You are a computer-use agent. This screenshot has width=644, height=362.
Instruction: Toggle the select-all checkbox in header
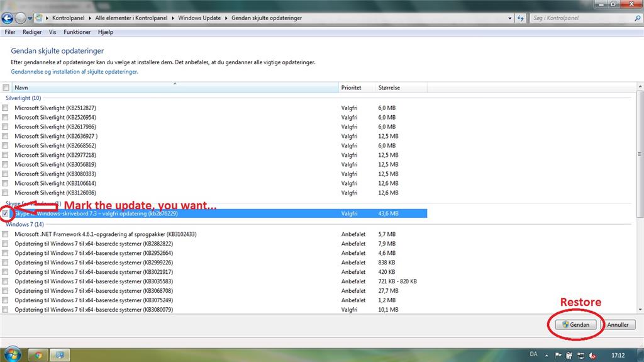click(6, 88)
